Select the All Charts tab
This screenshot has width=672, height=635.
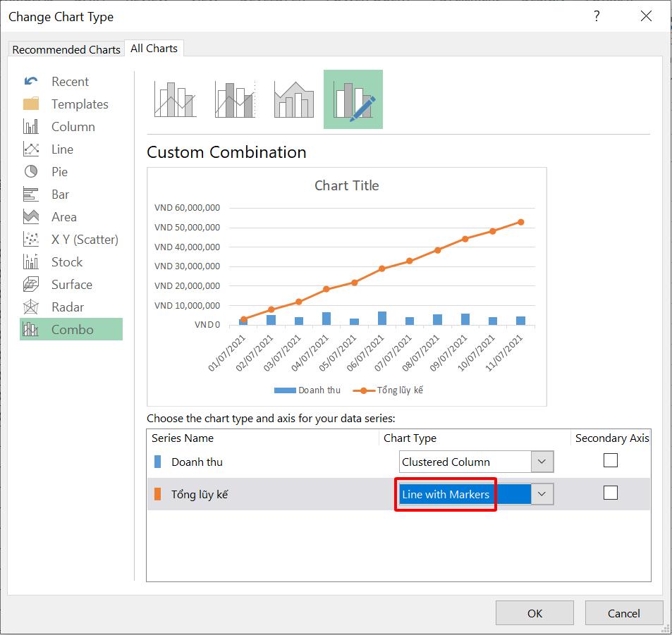[x=154, y=48]
